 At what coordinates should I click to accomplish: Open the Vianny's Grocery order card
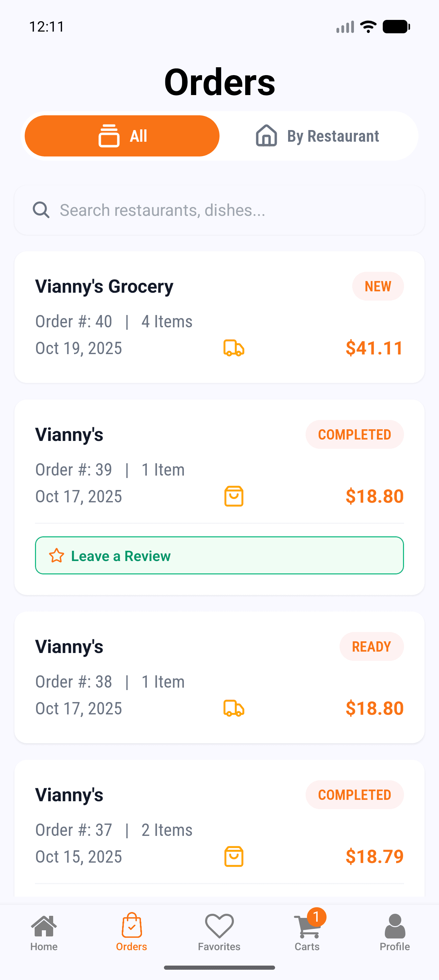(104, 286)
